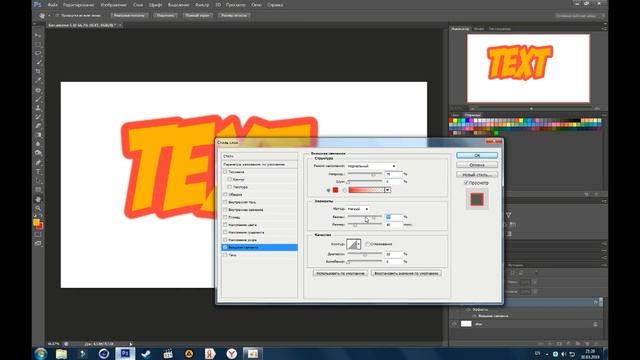Select the Zoom tool
The height and width of the screenshot is (360, 640).
(x=38, y=208)
